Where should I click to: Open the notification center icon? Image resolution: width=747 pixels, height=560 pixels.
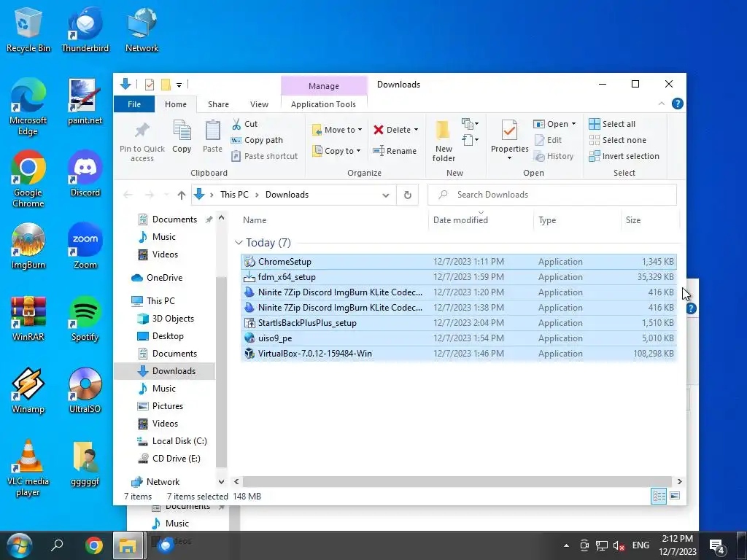[x=717, y=546]
